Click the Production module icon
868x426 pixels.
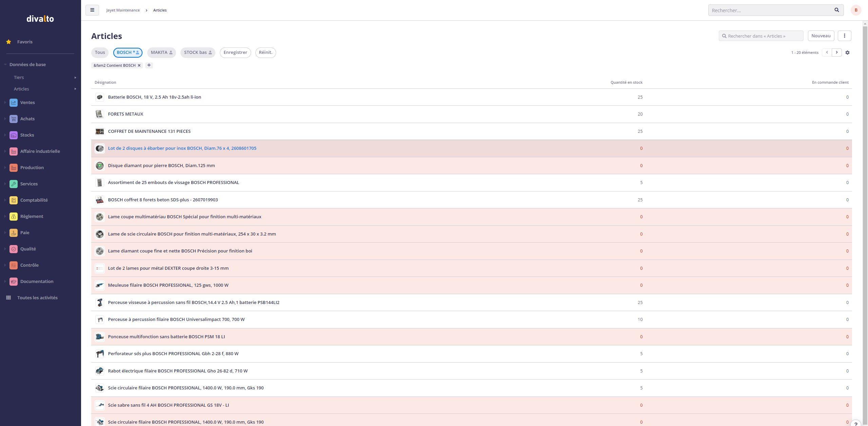tap(14, 167)
